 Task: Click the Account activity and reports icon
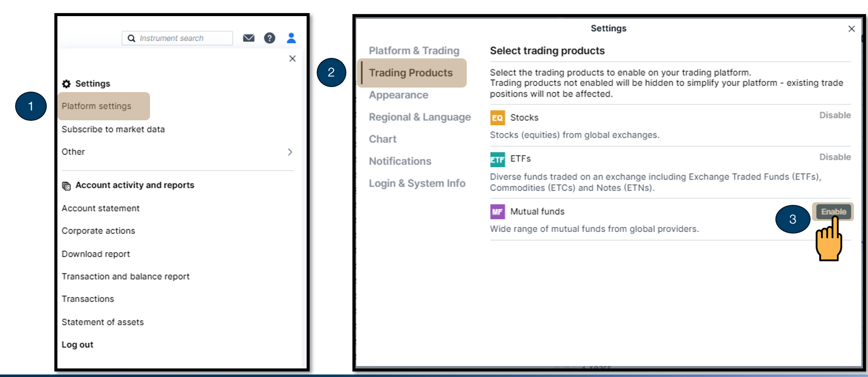pos(66,185)
